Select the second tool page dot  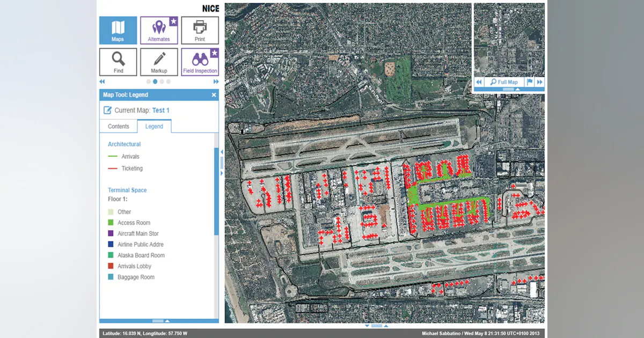[x=155, y=82]
